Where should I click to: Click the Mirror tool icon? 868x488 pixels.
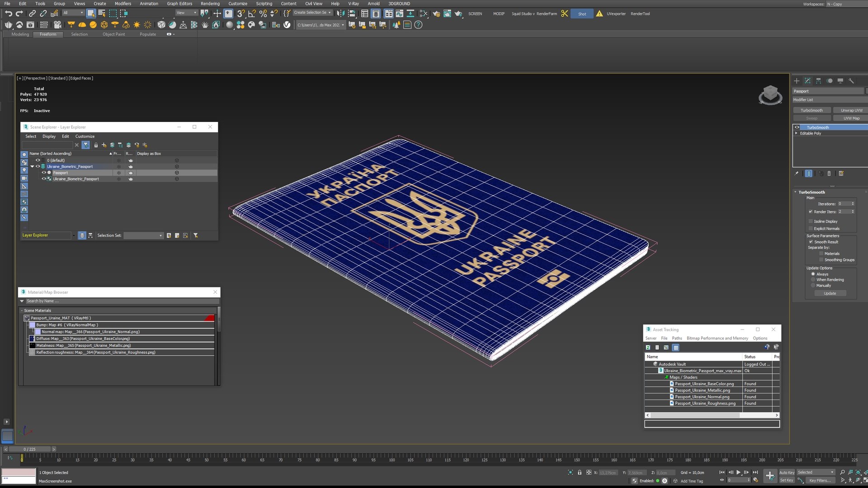[340, 14]
